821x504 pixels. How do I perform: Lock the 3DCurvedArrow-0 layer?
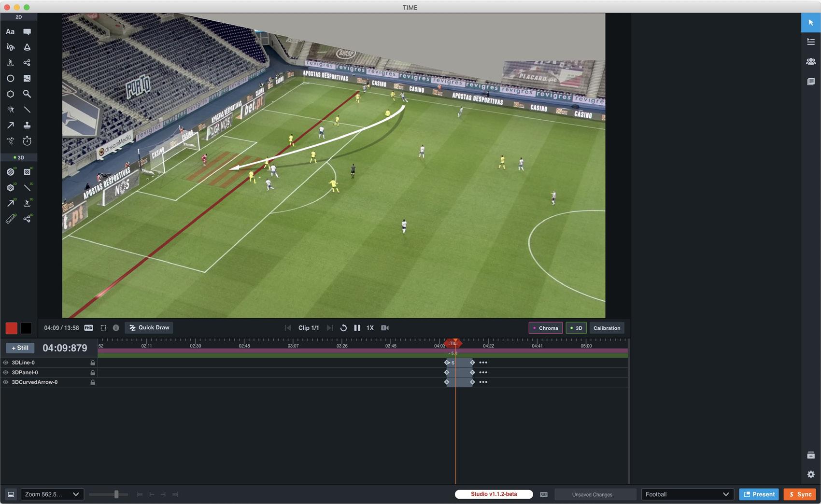tap(93, 382)
